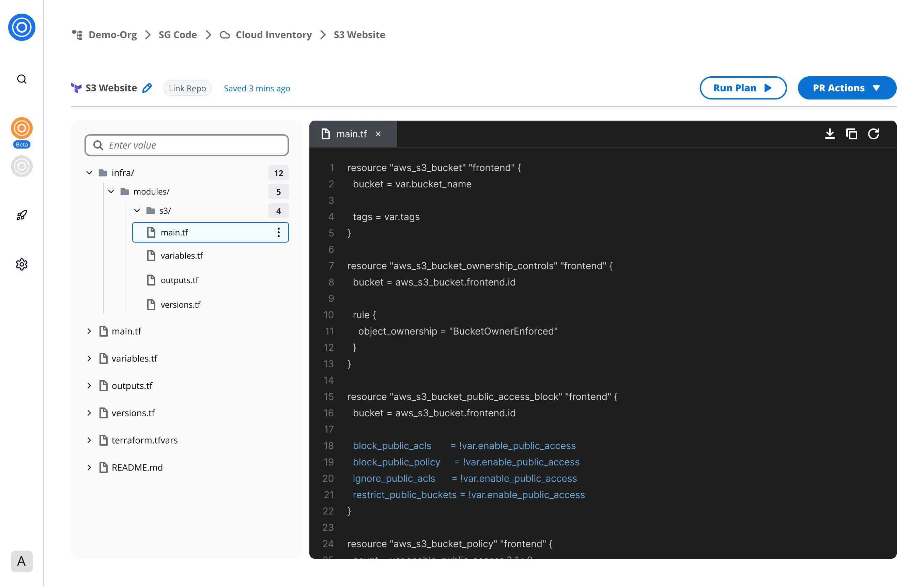
Task: Collapse the modules/ folder
Action: click(111, 191)
